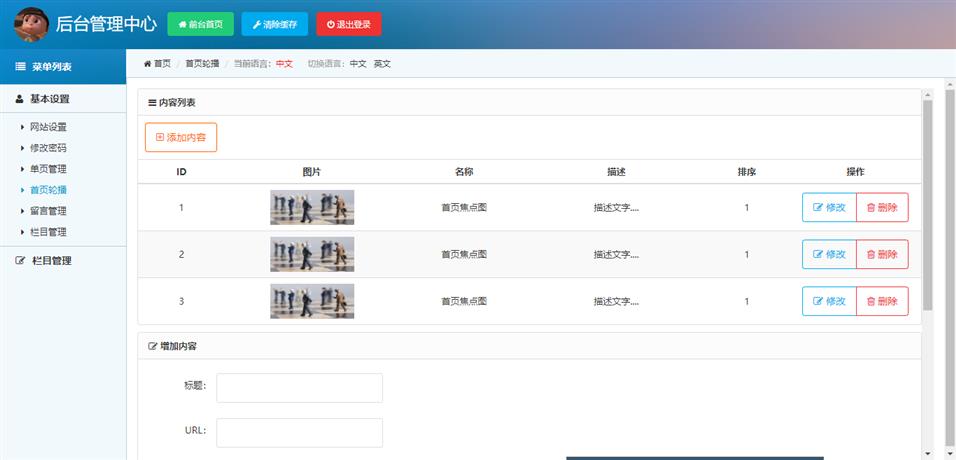Click 首页焦点图 name in row 2
956x460 pixels.
click(x=464, y=254)
